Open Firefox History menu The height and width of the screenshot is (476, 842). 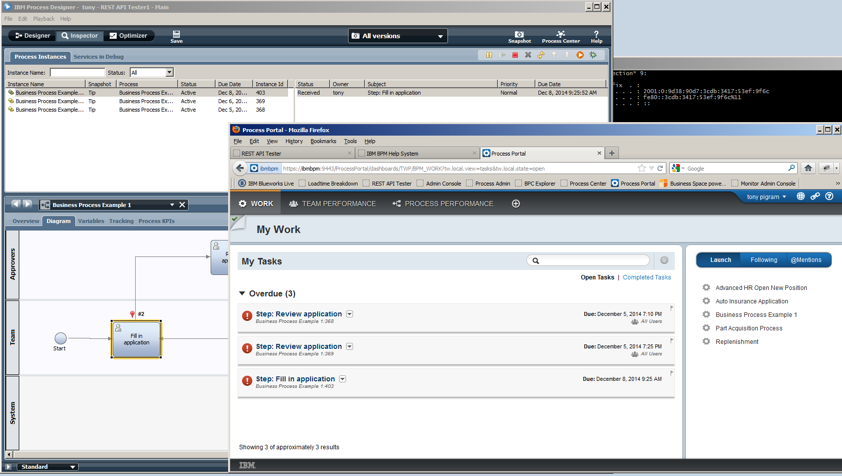[294, 141]
